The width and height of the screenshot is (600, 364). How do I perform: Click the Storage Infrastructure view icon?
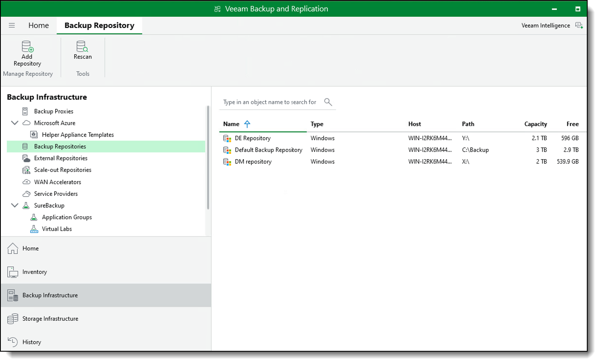click(x=13, y=319)
